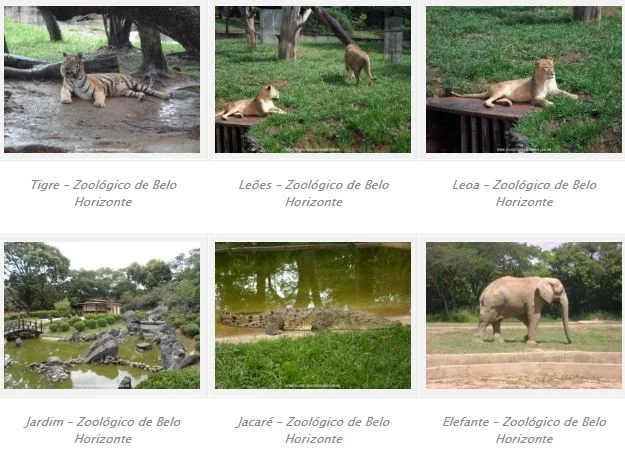Click the caption Jacaré – Zoológico de Belo Horizonte
625x451 pixels.
pyautogui.click(x=314, y=430)
